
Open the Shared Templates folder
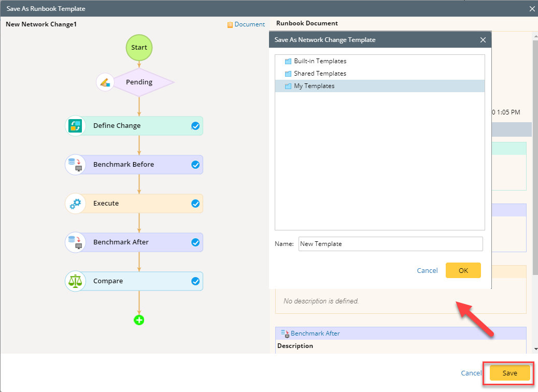click(320, 74)
